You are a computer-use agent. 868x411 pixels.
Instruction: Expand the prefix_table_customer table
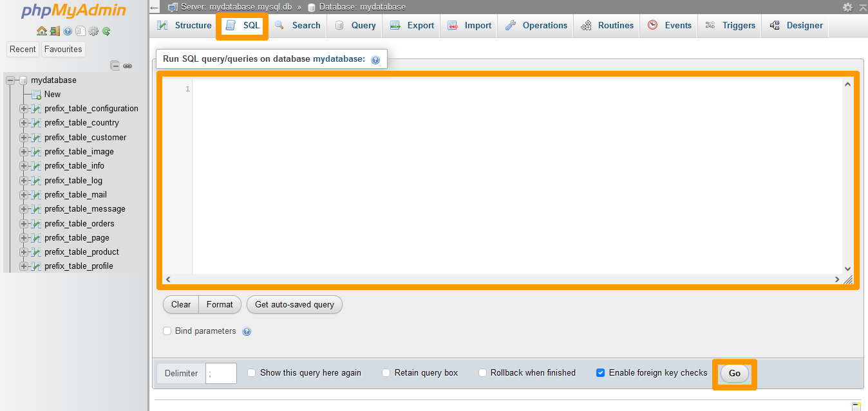[23, 137]
